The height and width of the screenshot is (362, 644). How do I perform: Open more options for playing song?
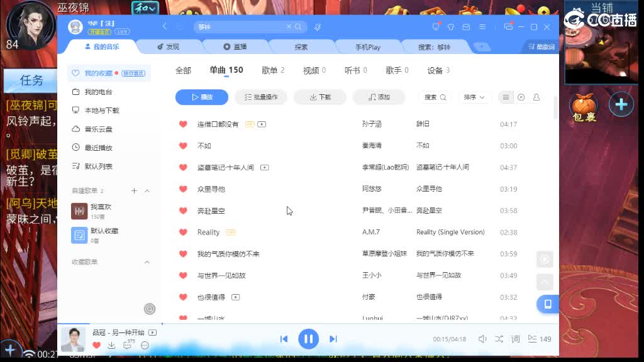click(x=145, y=346)
